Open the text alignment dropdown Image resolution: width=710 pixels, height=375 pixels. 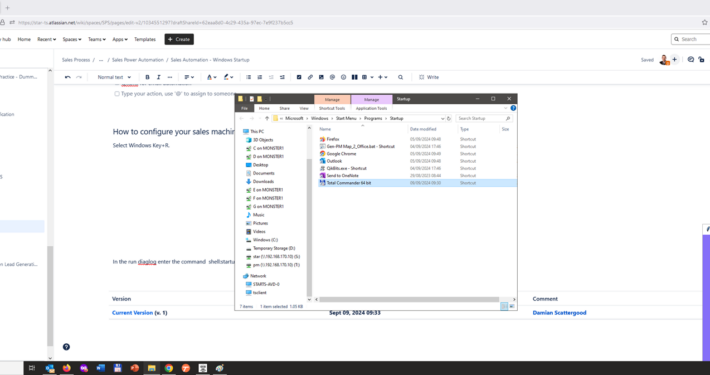coord(189,77)
